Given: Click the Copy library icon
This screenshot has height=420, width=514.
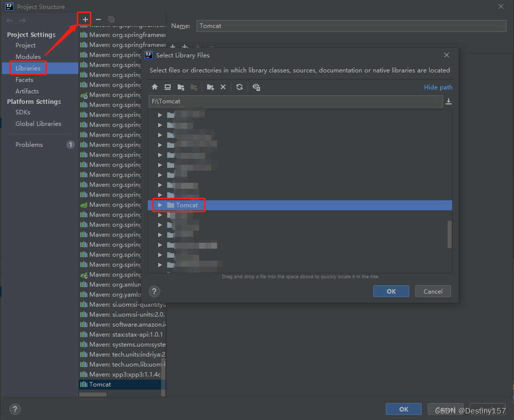Looking at the screenshot, I should coord(111,19).
